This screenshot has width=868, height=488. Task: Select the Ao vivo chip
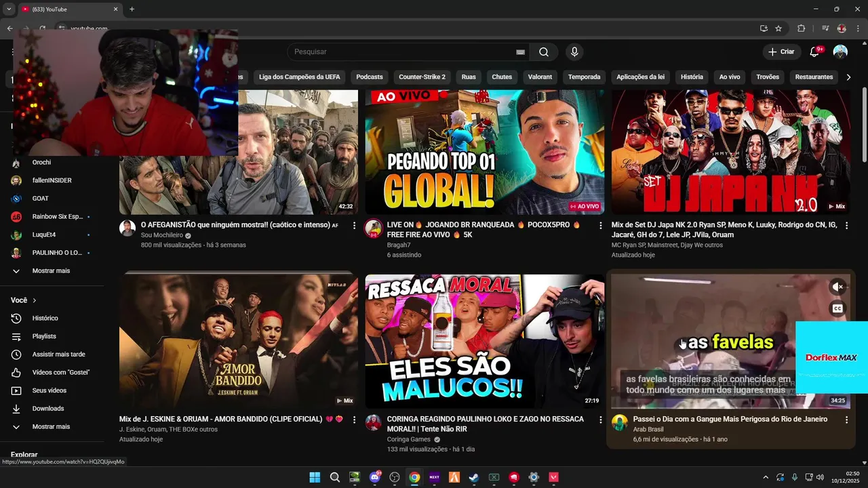click(x=730, y=77)
